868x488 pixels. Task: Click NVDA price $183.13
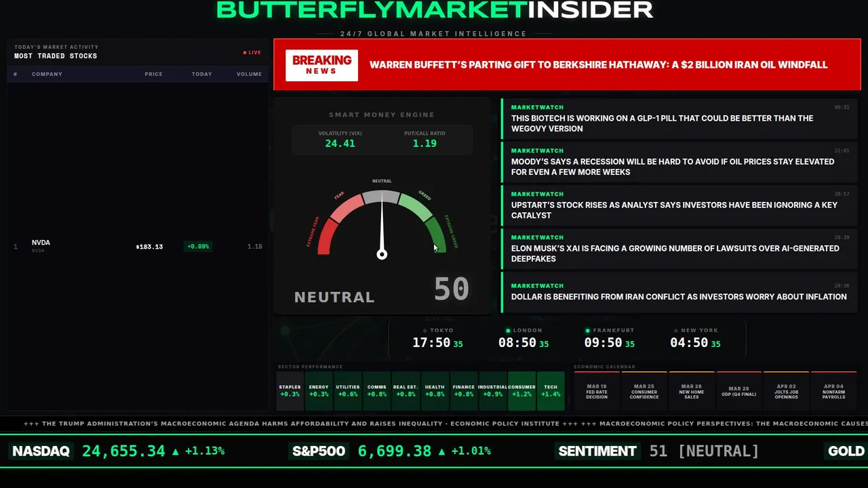[x=149, y=247]
